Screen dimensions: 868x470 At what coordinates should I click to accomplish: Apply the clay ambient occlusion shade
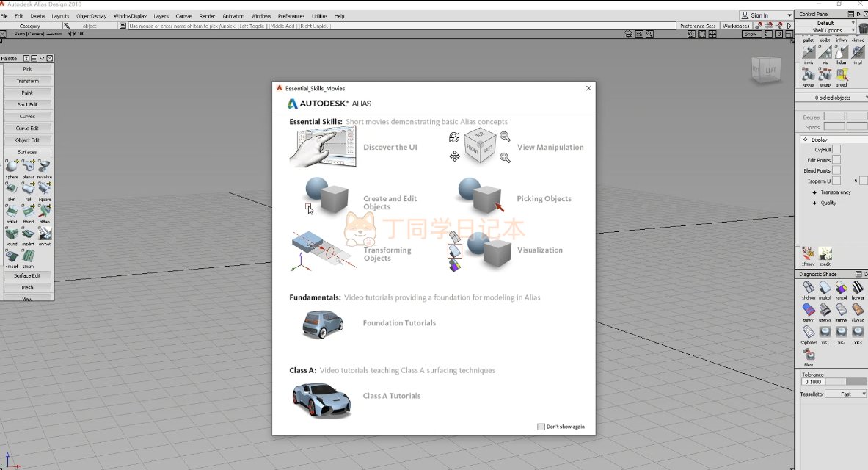point(857,310)
